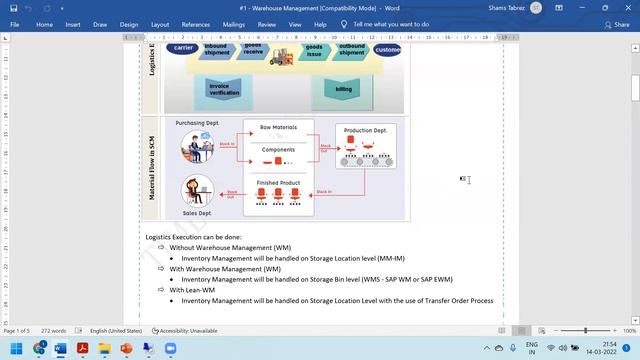
Task: Open the Draw ribbon tab
Action: click(x=100, y=24)
